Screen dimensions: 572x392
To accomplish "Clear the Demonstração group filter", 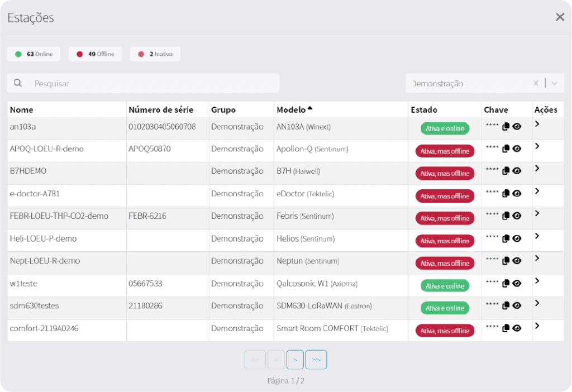I will click(536, 83).
